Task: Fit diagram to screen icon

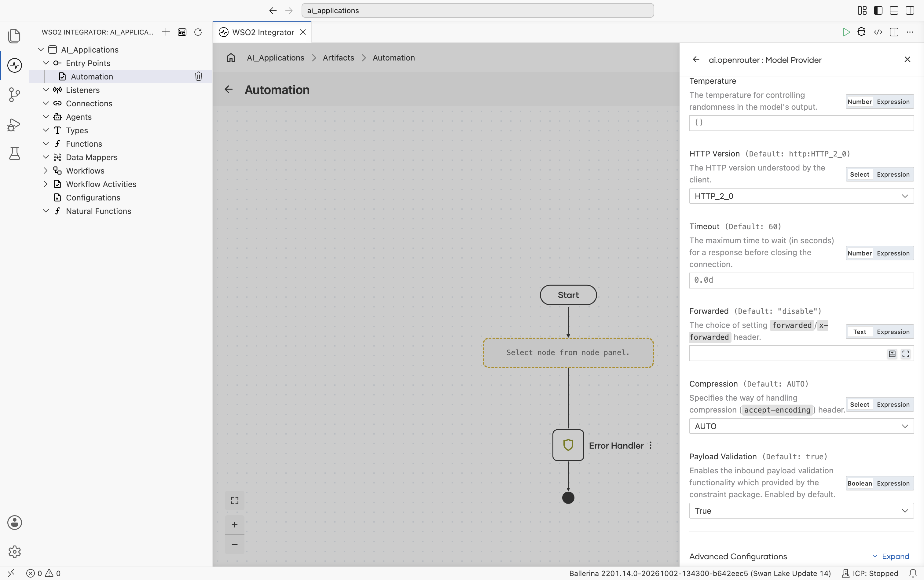Action: (234, 501)
